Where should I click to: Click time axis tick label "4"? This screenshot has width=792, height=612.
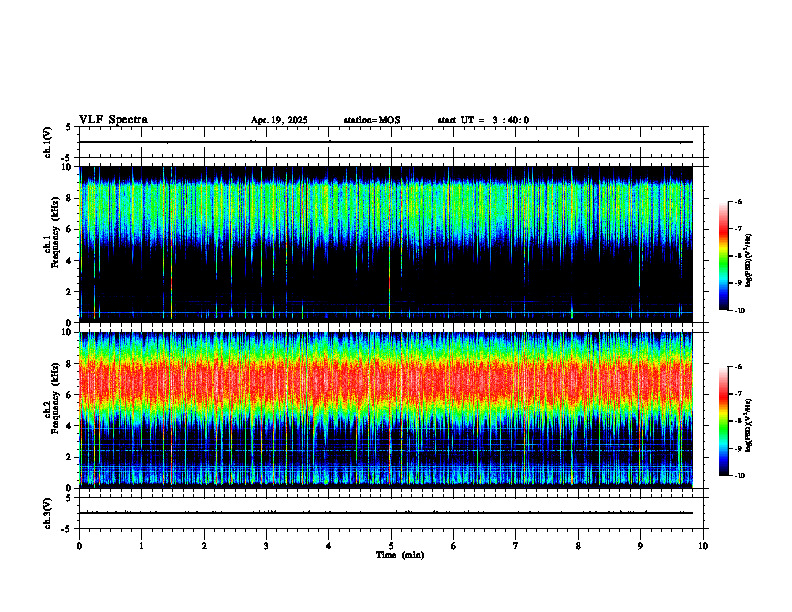click(329, 546)
